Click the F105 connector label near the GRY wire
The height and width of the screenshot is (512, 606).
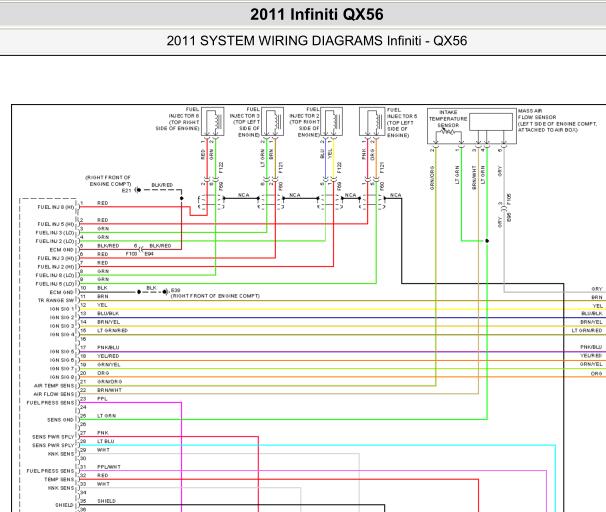point(509,199)
